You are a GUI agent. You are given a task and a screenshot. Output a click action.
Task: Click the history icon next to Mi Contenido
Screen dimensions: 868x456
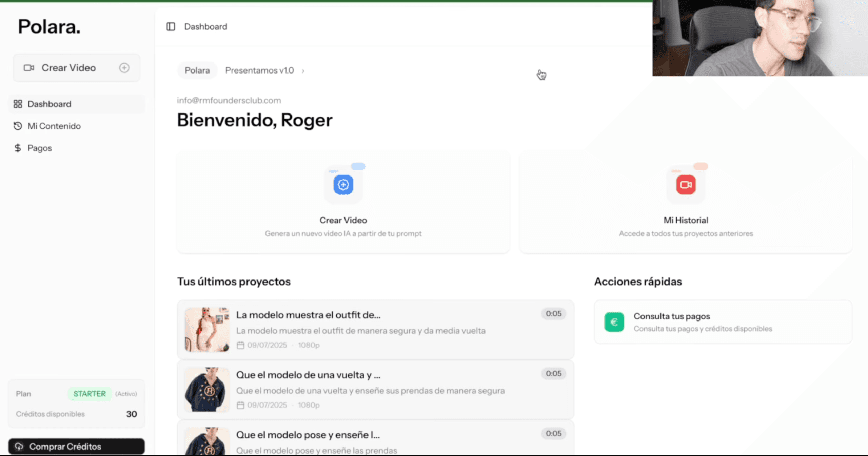point(18,126)
